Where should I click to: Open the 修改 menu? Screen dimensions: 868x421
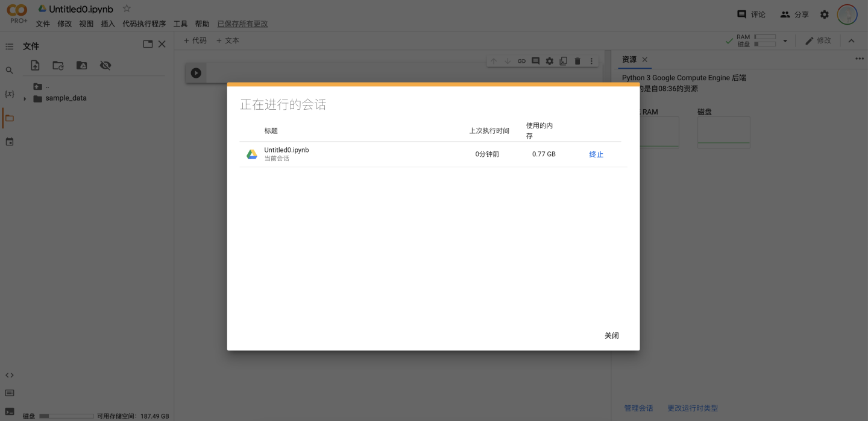(x=64, y=24)
